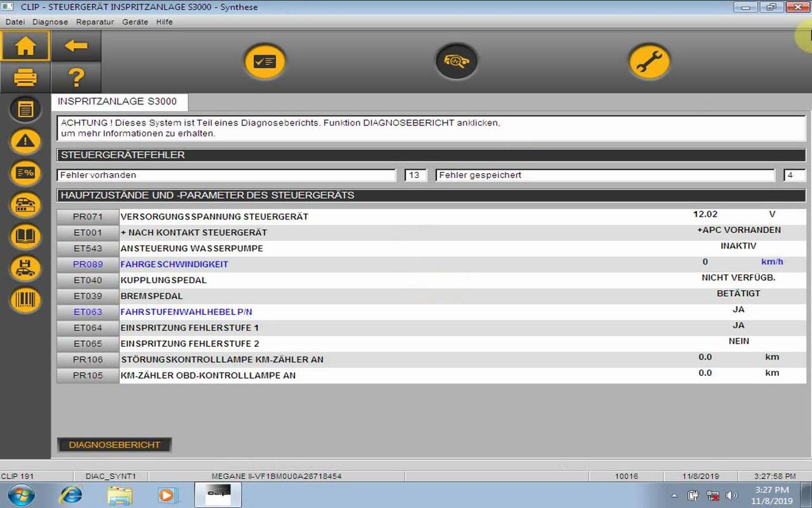
Task: Open the parameters percent sidebar icon
Action: coord(26,173)
